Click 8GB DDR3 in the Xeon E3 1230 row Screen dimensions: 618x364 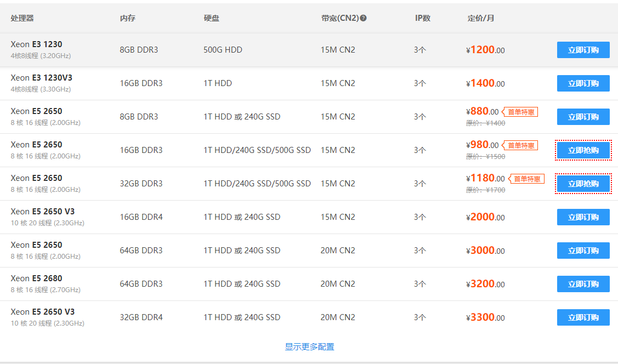[139, 50]
